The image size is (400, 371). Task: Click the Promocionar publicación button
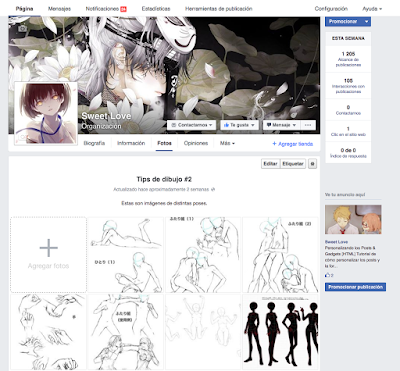[x=355, y=287]
